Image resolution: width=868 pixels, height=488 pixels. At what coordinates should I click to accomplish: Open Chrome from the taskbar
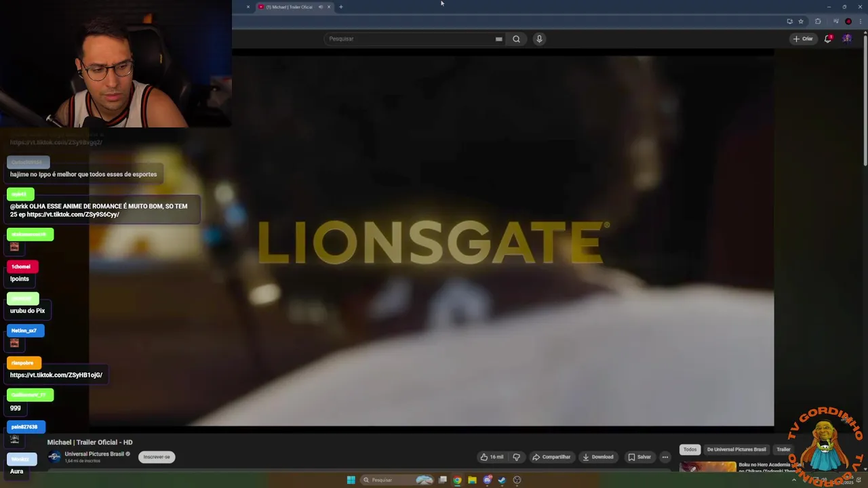pos(458,480)
